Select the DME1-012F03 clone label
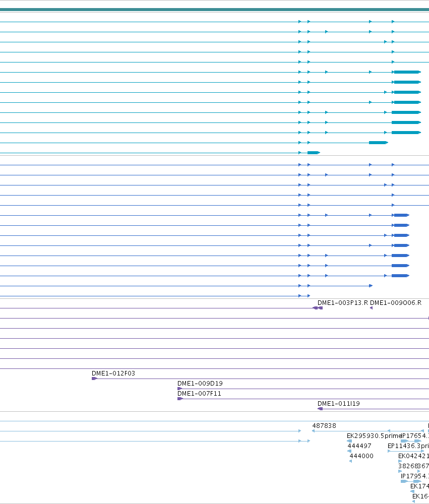The image size is (429, 504). (x=113, y=373)
